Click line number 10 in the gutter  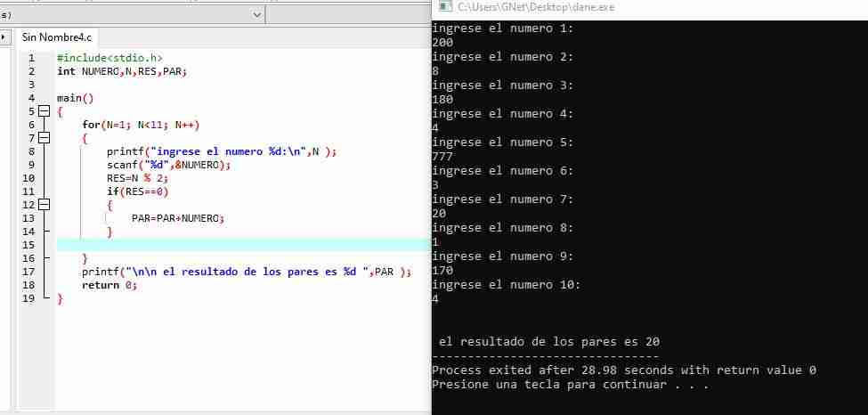(x=28, y=178)
